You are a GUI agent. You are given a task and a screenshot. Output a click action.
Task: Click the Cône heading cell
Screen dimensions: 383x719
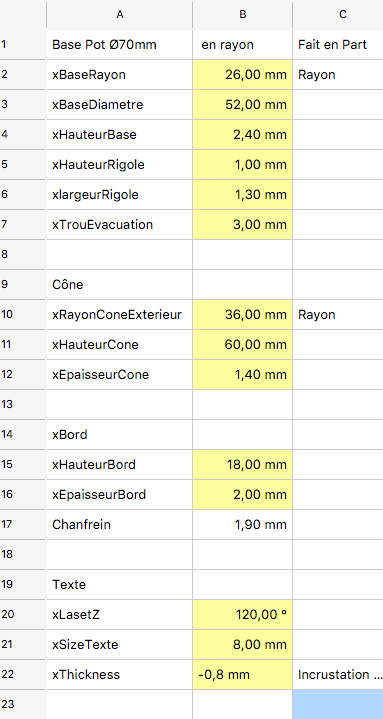point(119,284)
